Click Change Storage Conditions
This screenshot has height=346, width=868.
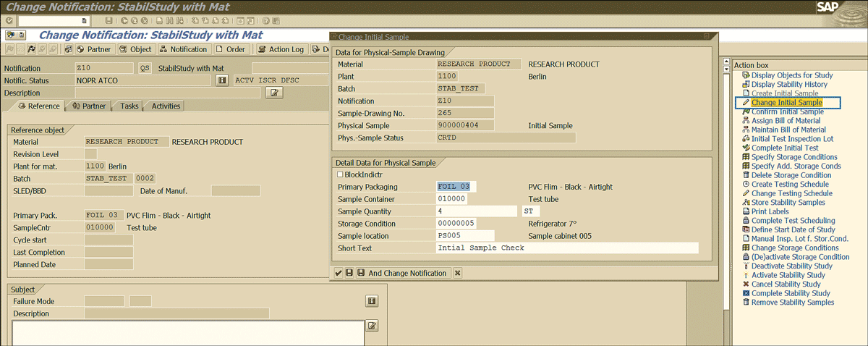pyautogui.click(x=795, y=248)
